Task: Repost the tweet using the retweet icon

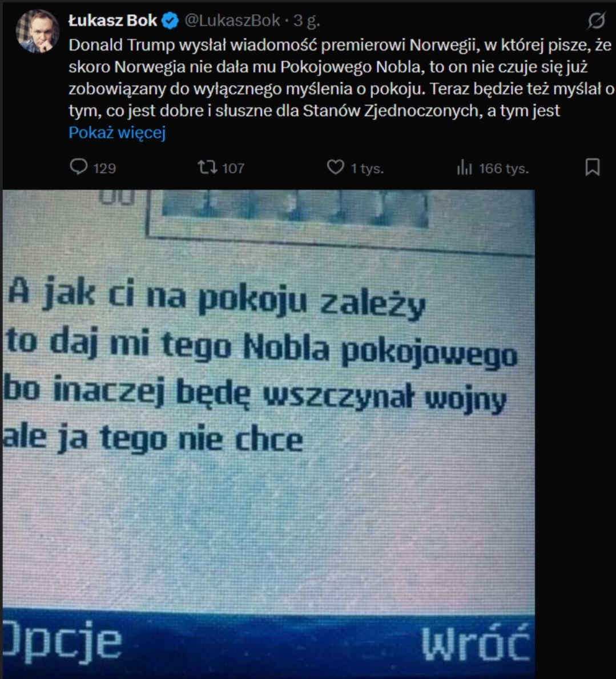Action: point(207,167)
